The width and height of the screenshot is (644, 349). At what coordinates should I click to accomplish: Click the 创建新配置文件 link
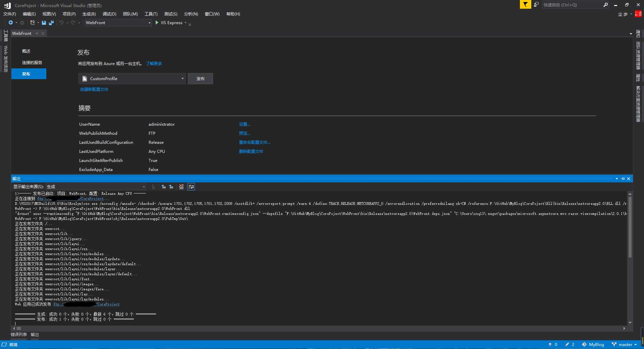coord(94,89)
